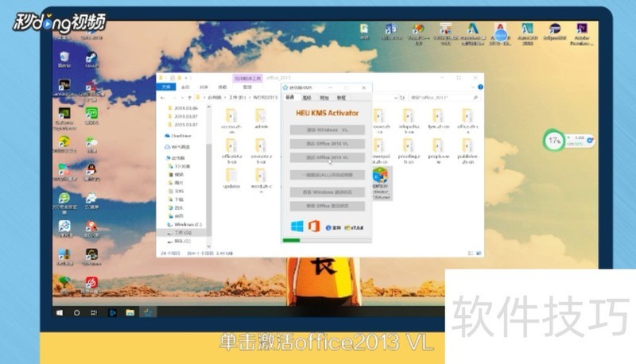The height and width of the screenshot is (364, 636).
Task: Open the QQ penguin desktop icon
Action: coord(91,172)
